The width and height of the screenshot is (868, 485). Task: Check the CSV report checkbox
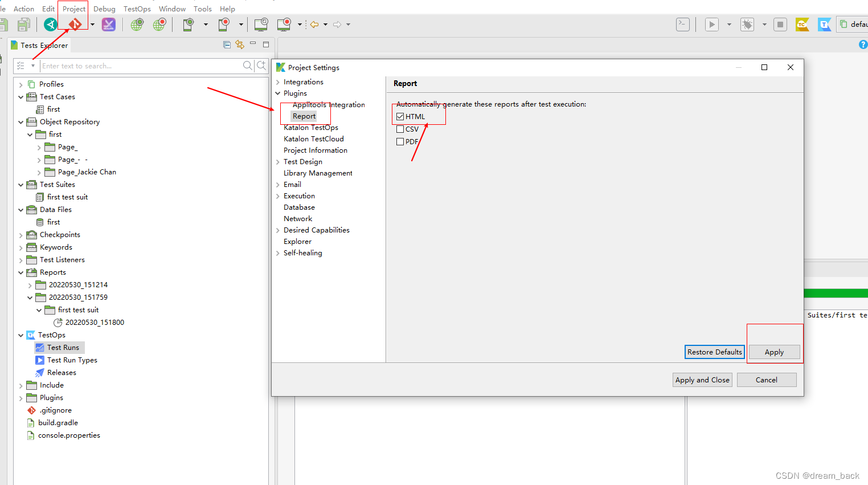pyautogui.click(x=400, y=129)
